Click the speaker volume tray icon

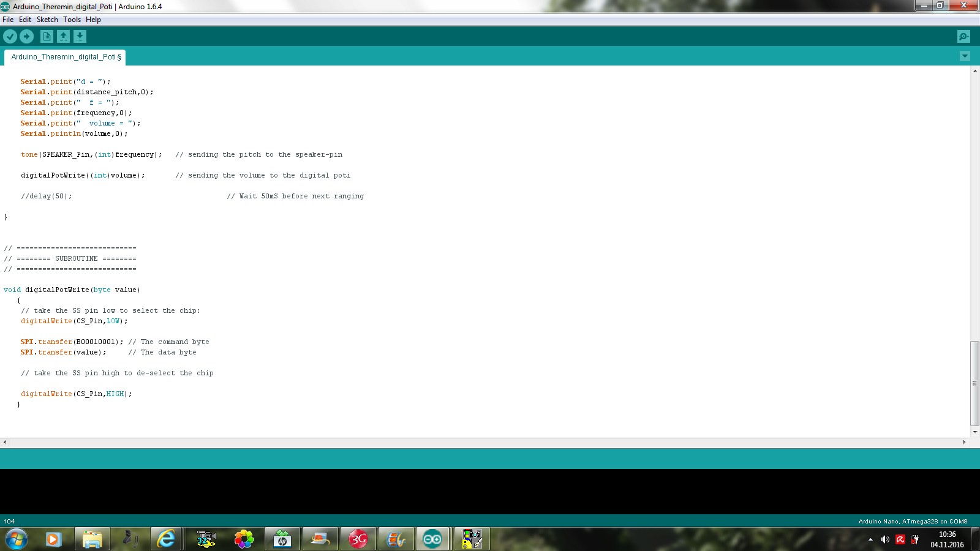(x=885, y=539)
